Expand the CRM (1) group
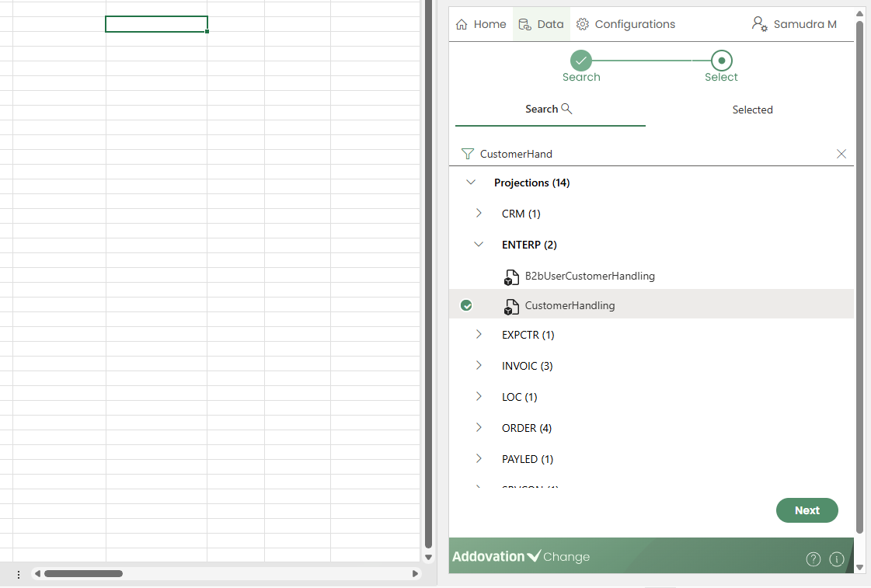This screenshot has height=588, width=871. 479,214
